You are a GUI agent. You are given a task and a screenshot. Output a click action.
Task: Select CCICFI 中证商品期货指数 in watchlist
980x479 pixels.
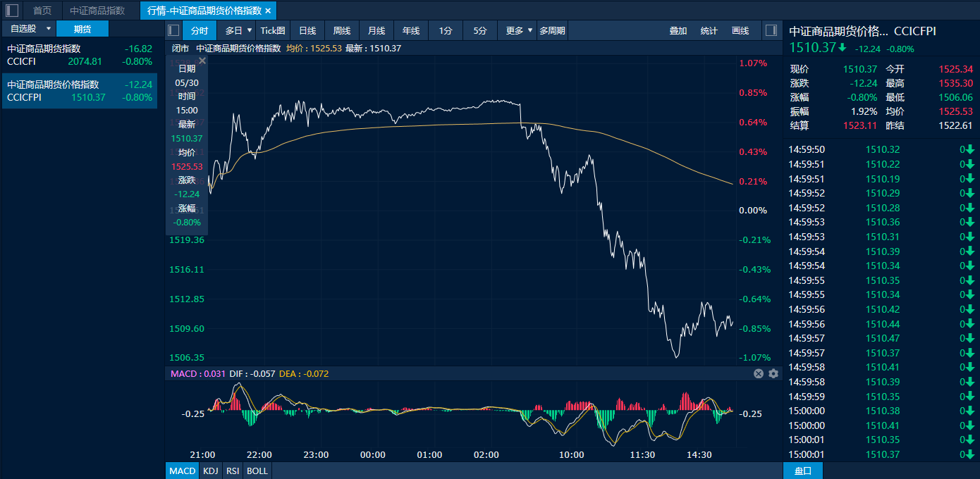pyautogui.click(x=79, y=55)
